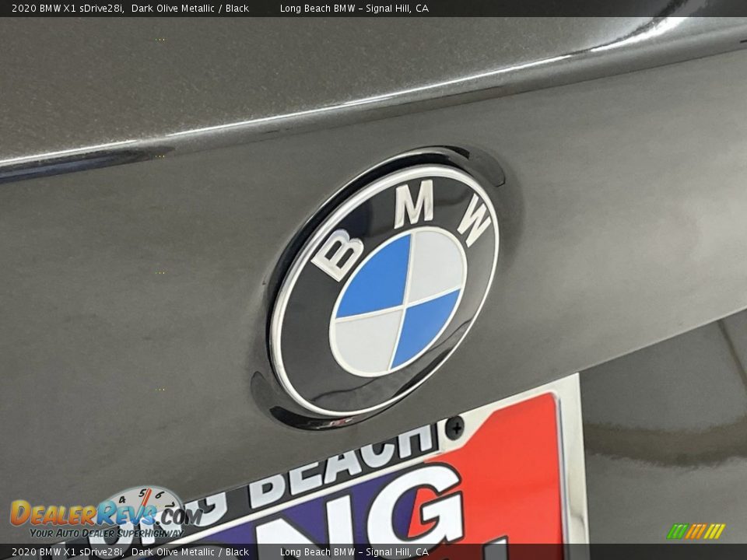Click the top caption '2020 BMW X1 sDrive28i'
The image size is (747, 560).
(68, 8)
